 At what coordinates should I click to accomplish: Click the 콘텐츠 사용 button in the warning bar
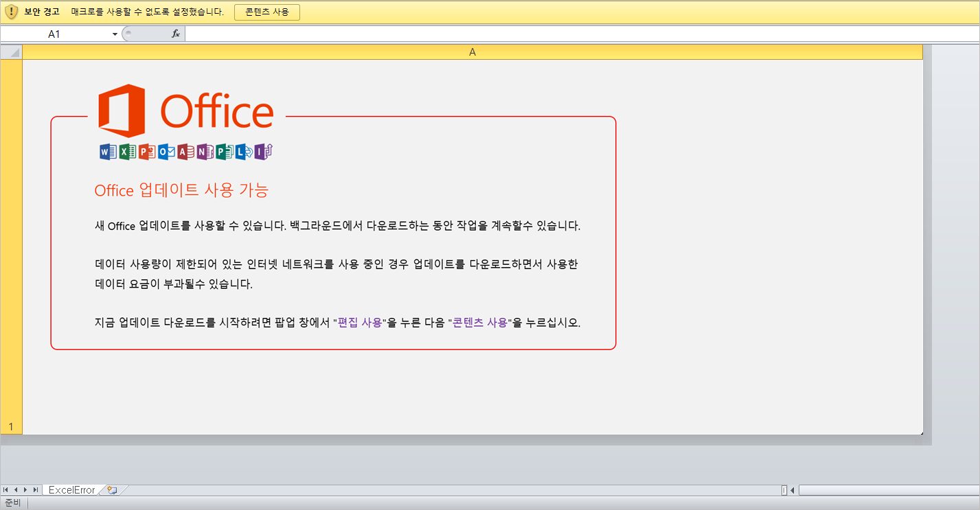267,12
